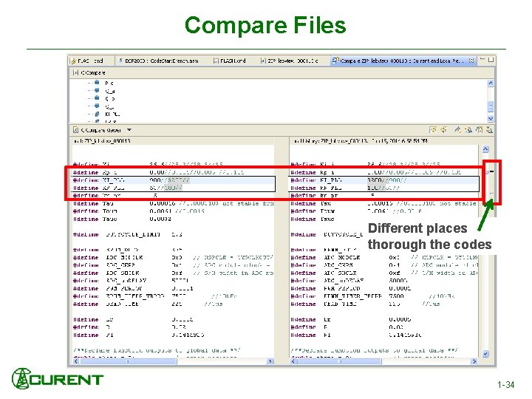This screenshot has height=399, width=532.
Task: Jump to the black difference marker in overview ruler
Action: [x=491, y=171]
